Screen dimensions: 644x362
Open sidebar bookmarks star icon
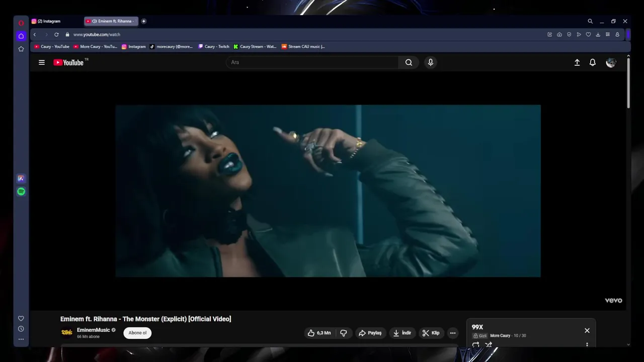point(21,49)
